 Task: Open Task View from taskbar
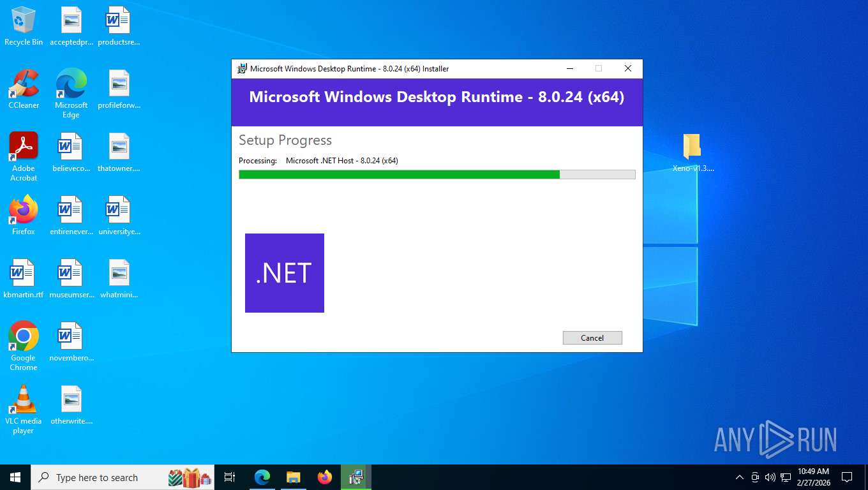230,477
